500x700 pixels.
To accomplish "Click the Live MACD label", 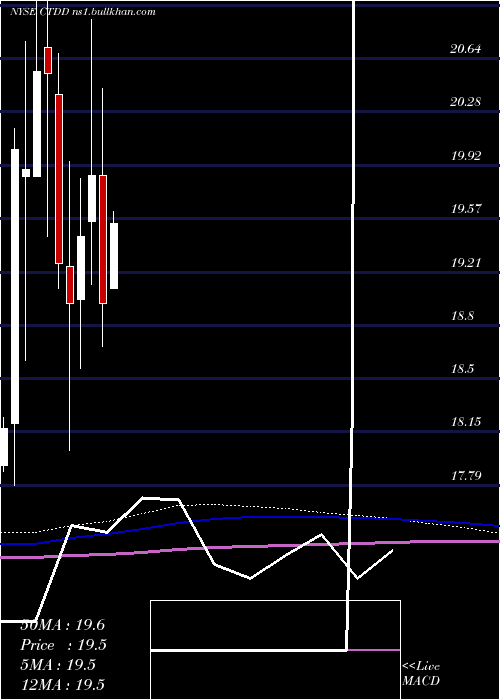I will coord(421,673).
